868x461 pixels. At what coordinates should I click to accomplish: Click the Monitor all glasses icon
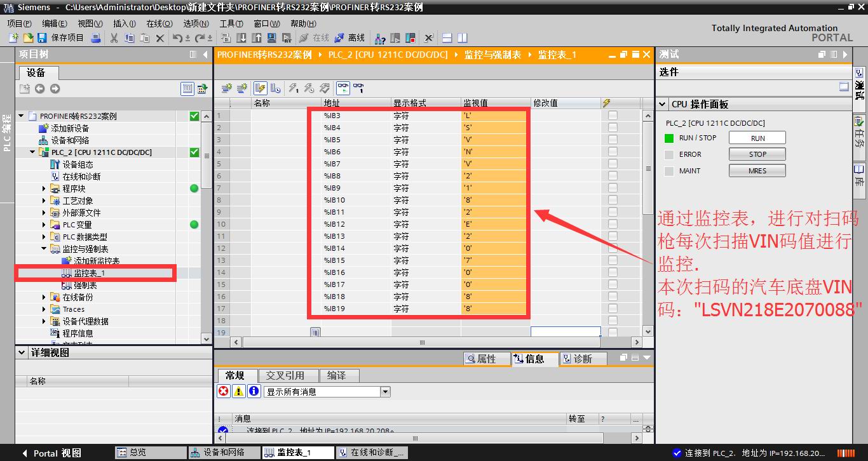(343, 88)
